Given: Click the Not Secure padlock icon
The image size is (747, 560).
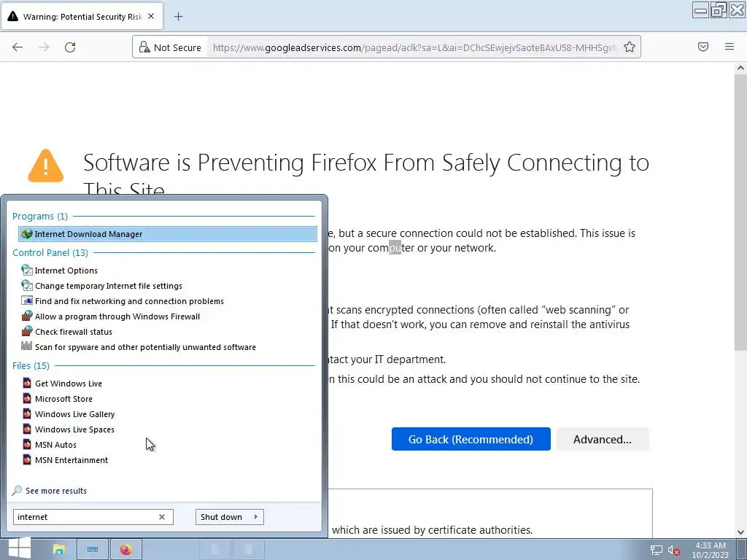Looking at the screenshot, I should click(x=144, y=47).
